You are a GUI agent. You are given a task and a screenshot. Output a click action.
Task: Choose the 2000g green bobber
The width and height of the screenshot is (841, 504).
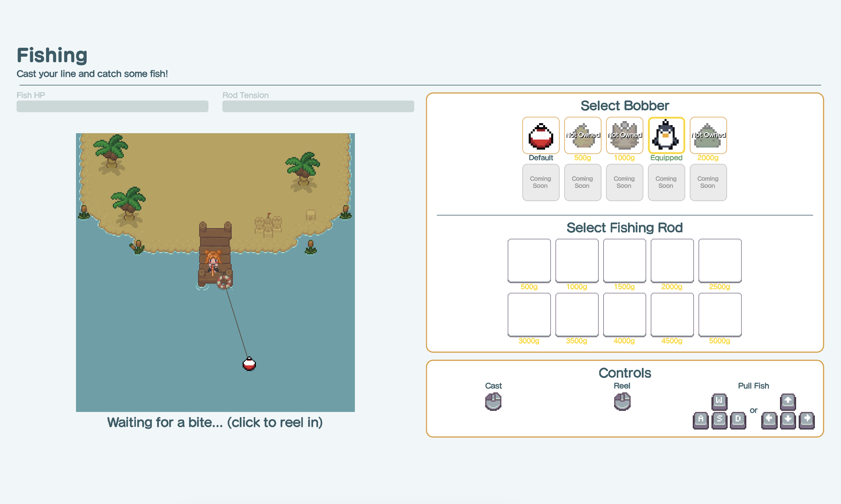click(x=708, y=135)
